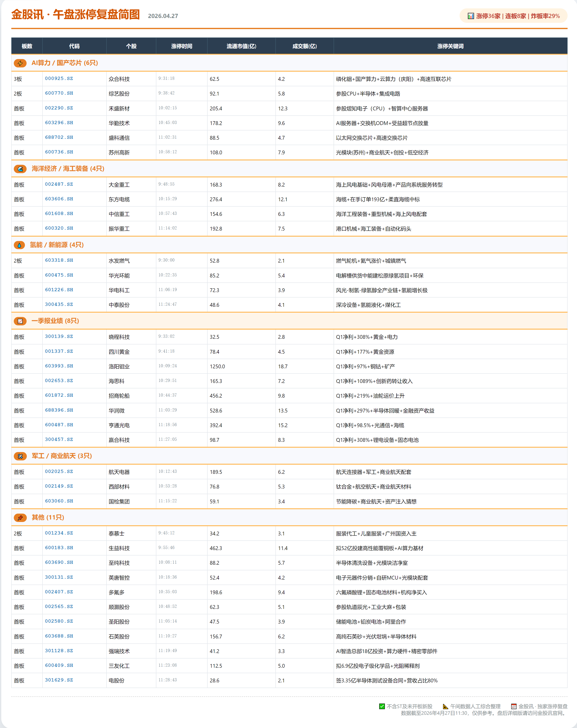The width and height of the screenshot is (577, 728).
Task: Click the 流通市值(亿) column header
Action: 241,46
